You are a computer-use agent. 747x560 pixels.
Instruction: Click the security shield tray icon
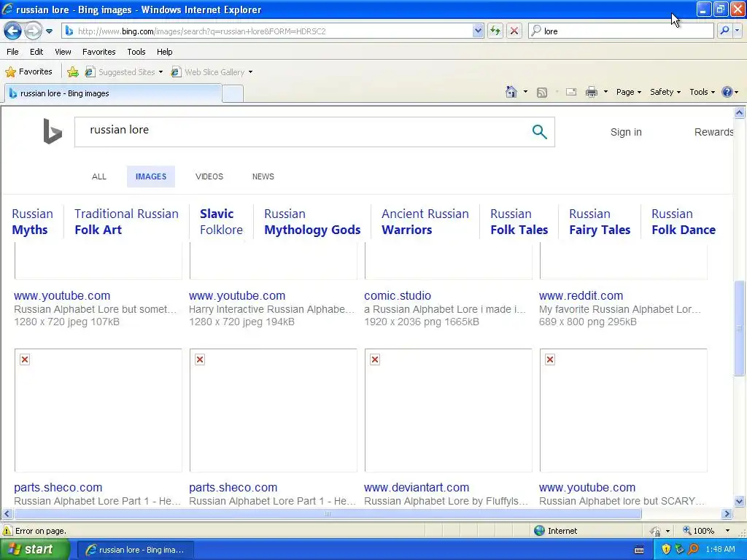[665, 550]
